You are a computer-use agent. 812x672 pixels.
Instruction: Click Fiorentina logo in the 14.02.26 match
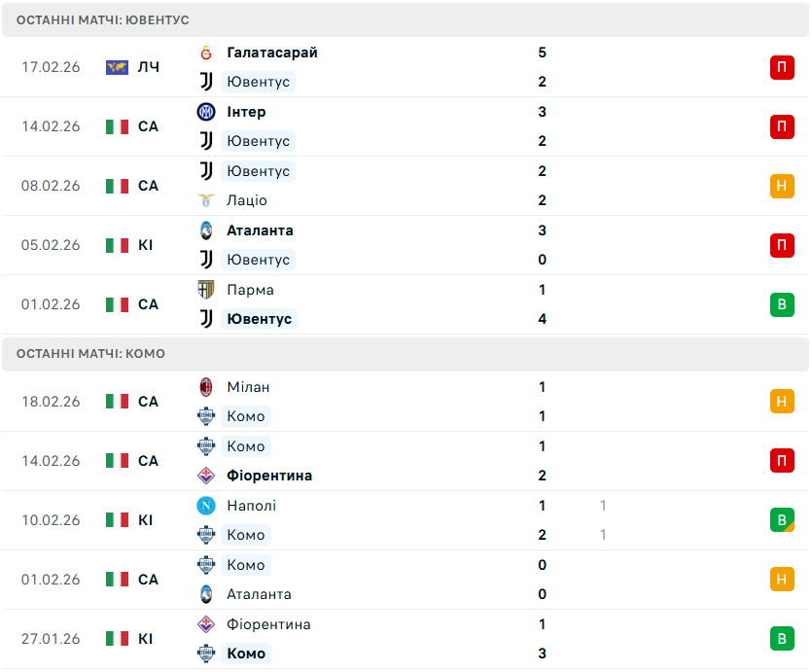pyautogui.click(x=205, y=476)
